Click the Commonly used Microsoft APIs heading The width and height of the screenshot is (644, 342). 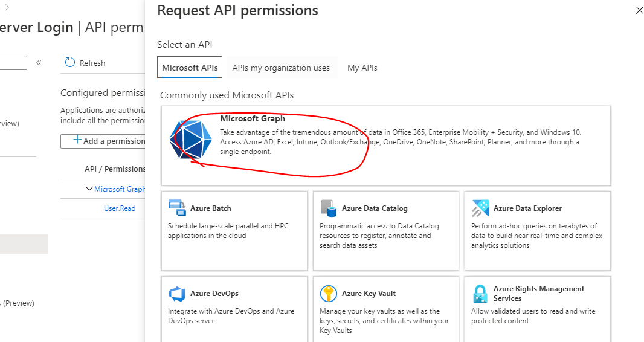click(227, 95)
